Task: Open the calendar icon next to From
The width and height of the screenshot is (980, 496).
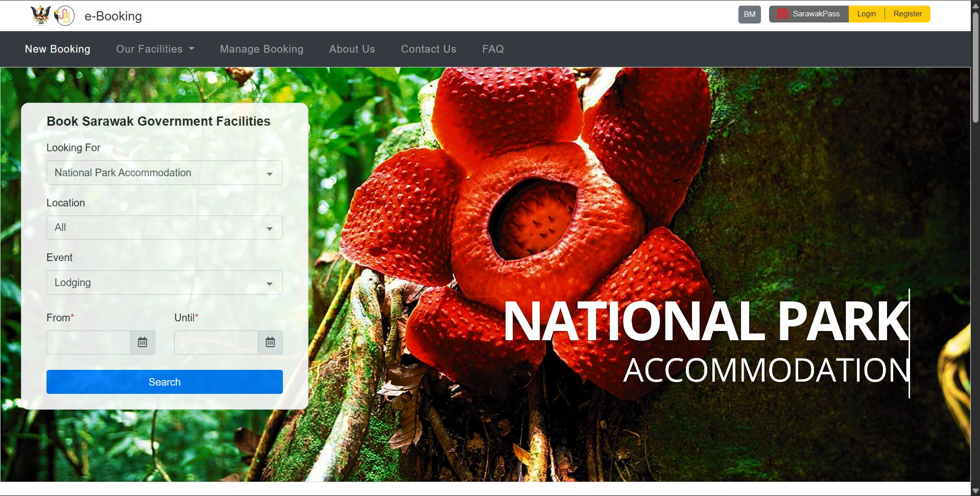Action: click(144, 342)
